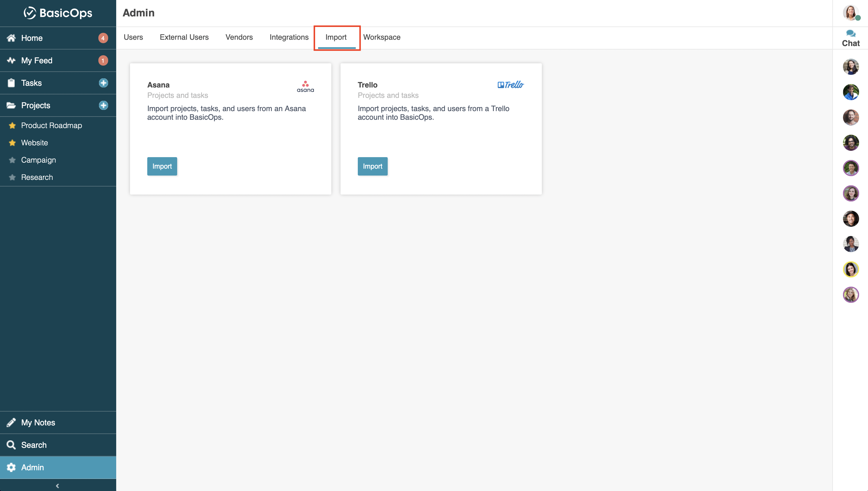
Task: Switch to the Workspace tab
Action: [381, 37]
